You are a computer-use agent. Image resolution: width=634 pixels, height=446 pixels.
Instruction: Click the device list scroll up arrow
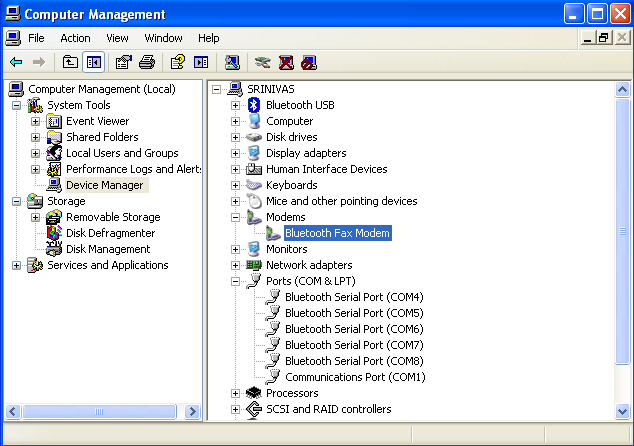click(x=622, y=89)
